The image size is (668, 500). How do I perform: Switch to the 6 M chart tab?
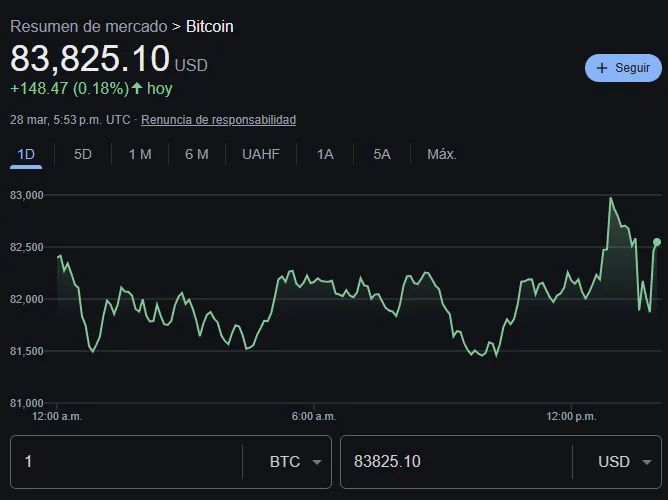pyautogui.click(x=197, y=154)
